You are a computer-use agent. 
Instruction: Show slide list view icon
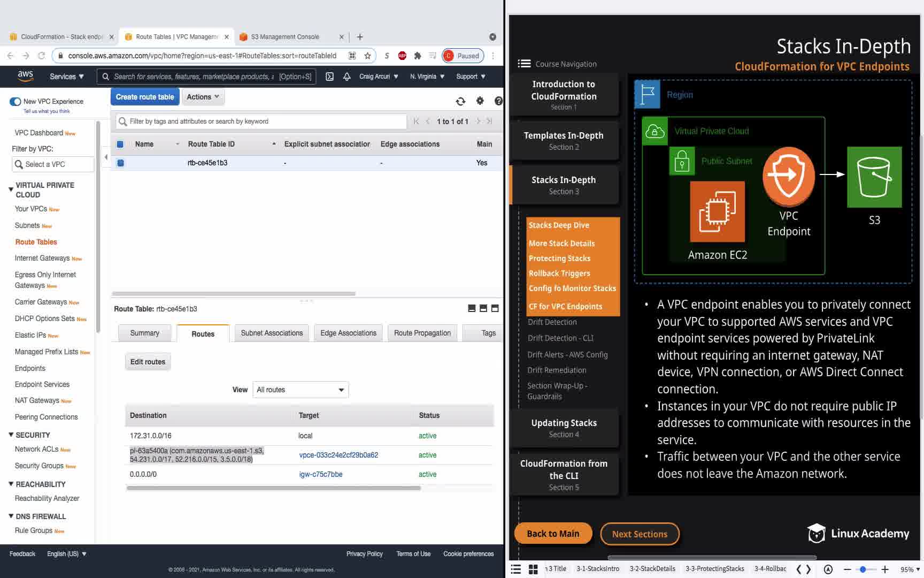tap(515, 569)
